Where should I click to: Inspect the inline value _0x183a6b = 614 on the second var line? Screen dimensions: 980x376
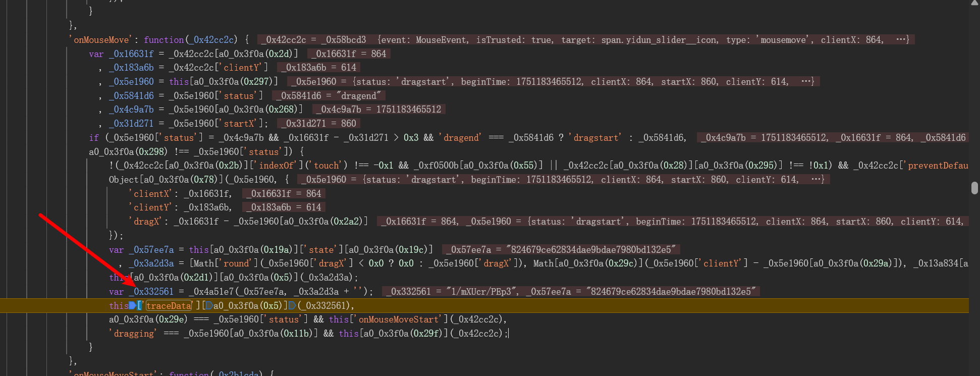click(x=321, y=67)
